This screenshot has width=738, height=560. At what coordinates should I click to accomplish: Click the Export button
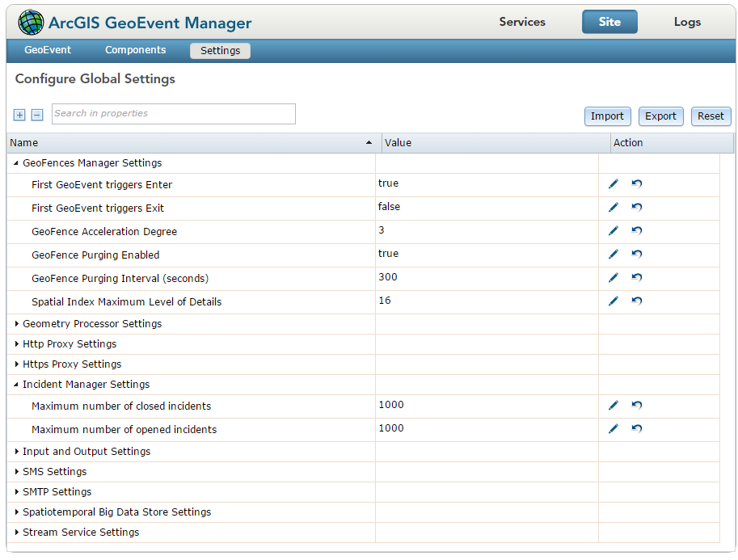[x=660, y=116]
